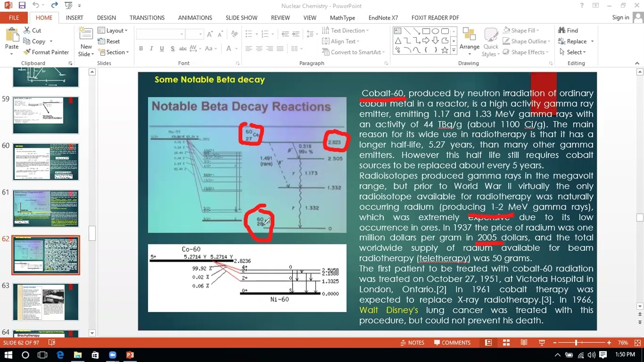Click Sign in link

620,18
